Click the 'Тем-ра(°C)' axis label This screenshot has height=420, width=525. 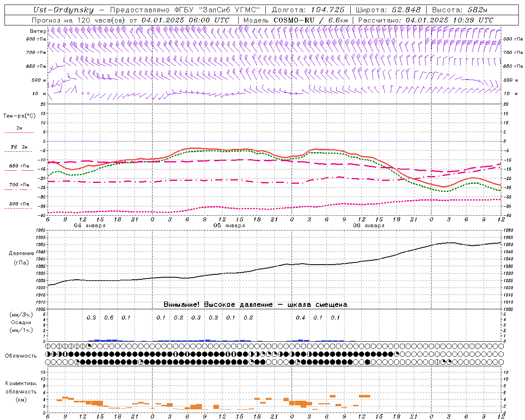(19, 116)
